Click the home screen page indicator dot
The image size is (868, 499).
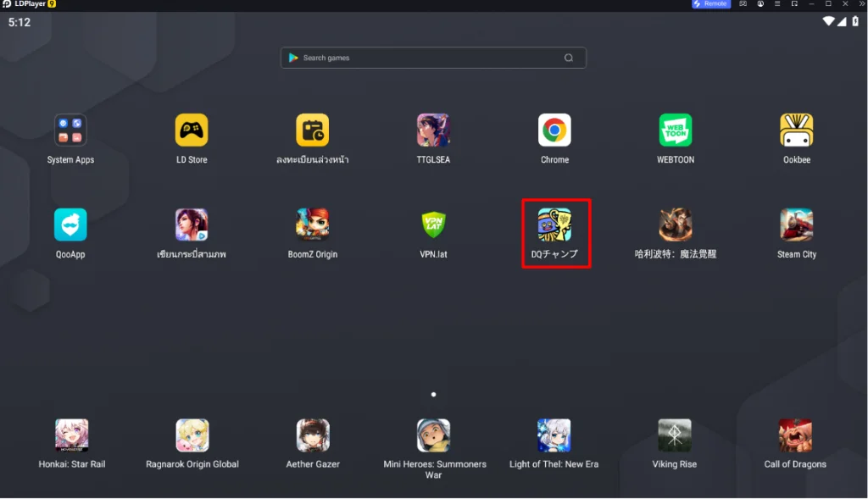[x=433, y=395]
